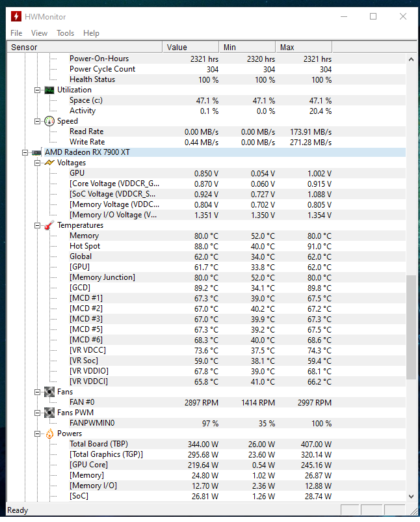420x522 pixels.
Task: Collapse the Speed section
Action: point(37,121)
